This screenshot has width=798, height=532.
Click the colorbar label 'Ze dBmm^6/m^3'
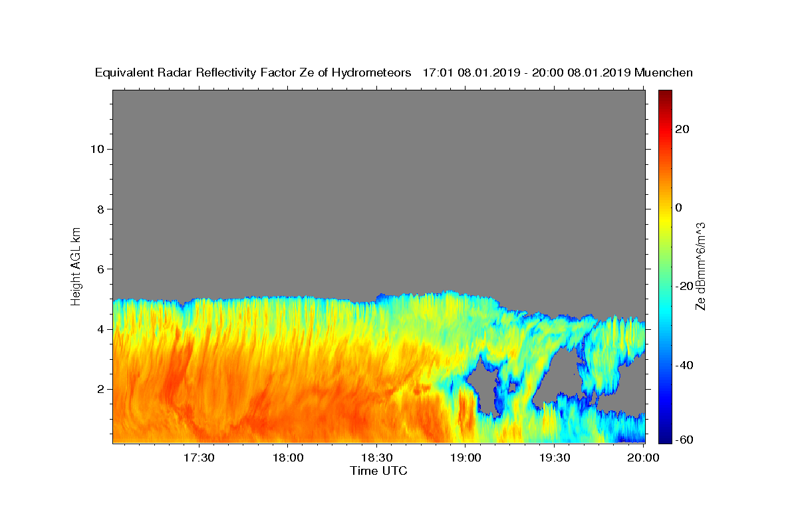[x=700, y=266]
